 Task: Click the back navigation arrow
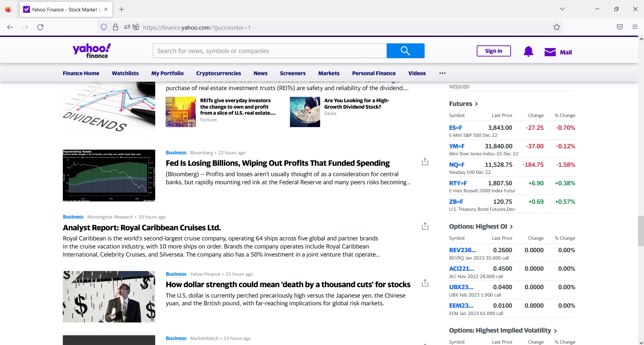coord(10,27)
